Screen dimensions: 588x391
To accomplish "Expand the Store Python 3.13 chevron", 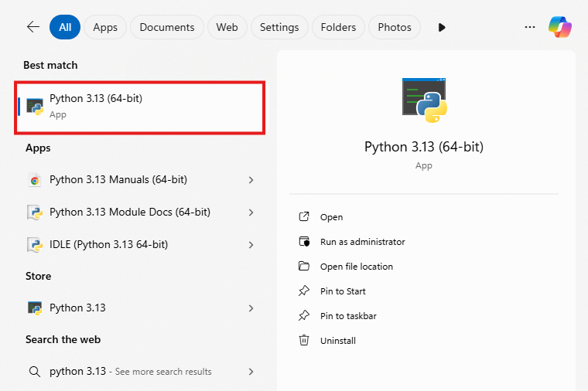I will tap(251, 308).
